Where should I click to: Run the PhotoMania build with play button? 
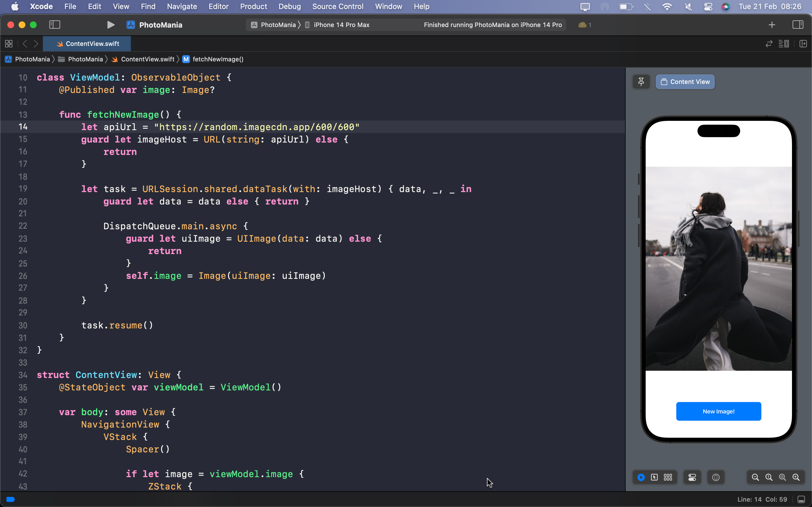coord(111,25)
